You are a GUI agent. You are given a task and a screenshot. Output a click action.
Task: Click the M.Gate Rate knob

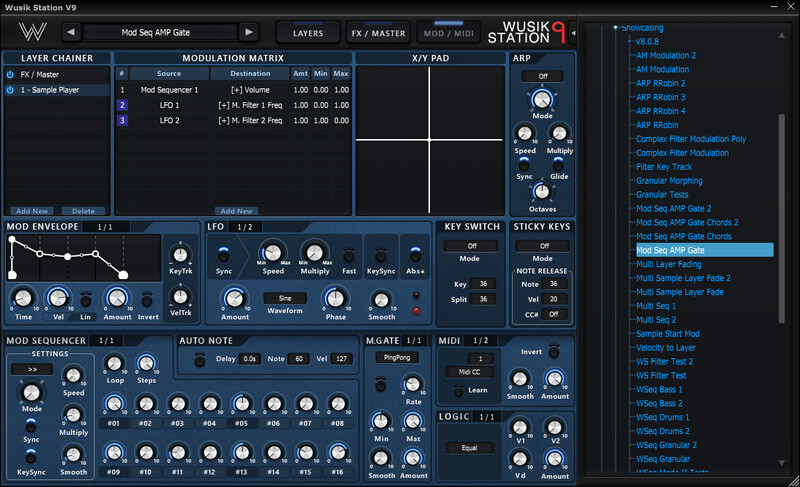tap(412, 384)
